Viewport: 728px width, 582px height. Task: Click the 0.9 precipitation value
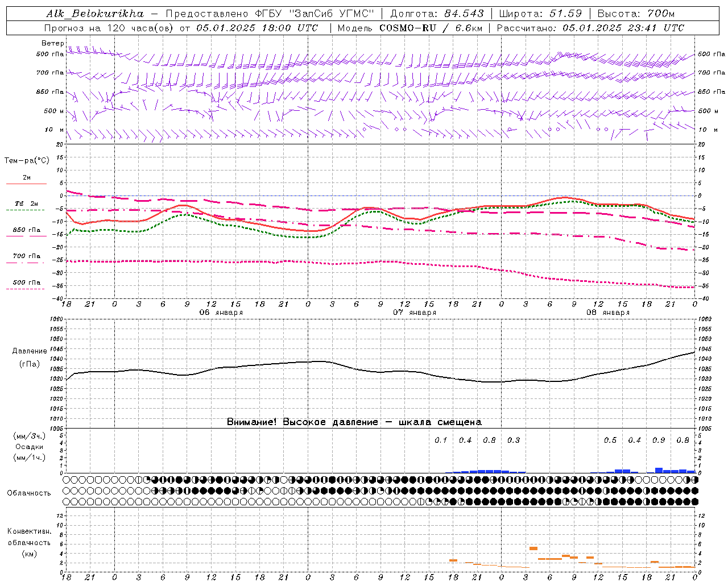coord(659,440)
